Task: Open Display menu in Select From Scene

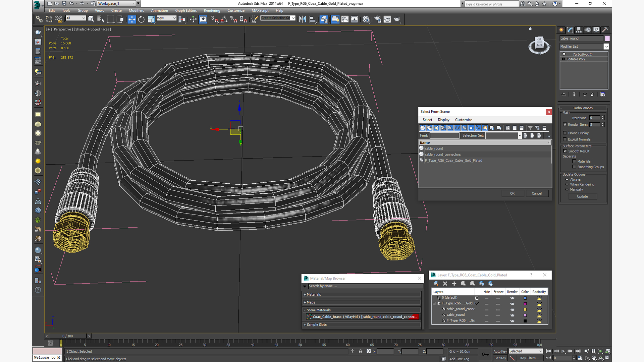Action: 443,120
